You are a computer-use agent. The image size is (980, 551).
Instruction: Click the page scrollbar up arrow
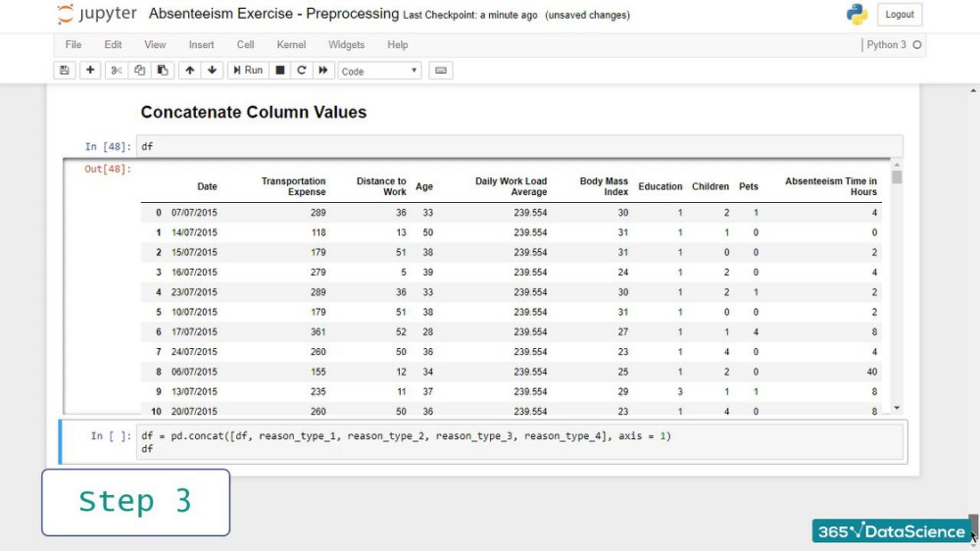(973, 90)
